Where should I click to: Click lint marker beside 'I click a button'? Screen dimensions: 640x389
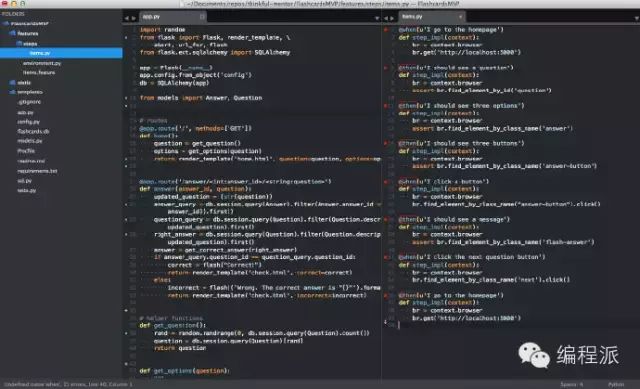pos(386,181)
